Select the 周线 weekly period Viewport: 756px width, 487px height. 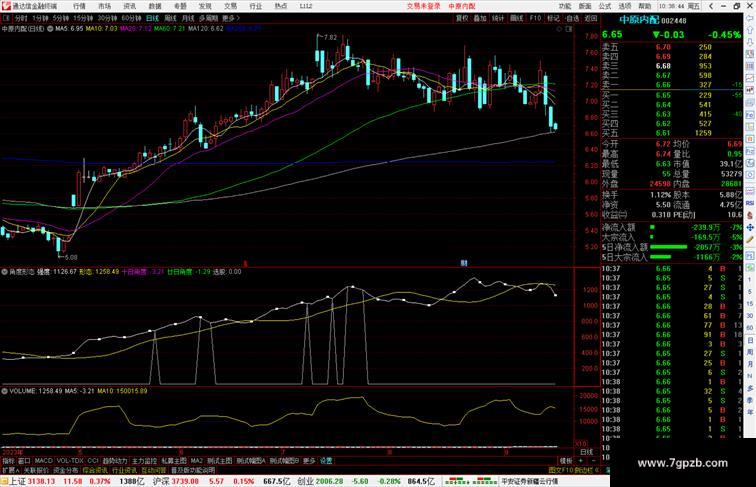[170, 18]
